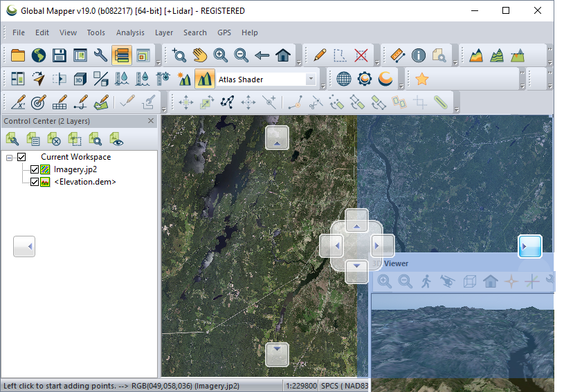The width and height of the screenshot is (564, 392).
Task: Activate the Feature Info tool
Action: tap(418, 55)
